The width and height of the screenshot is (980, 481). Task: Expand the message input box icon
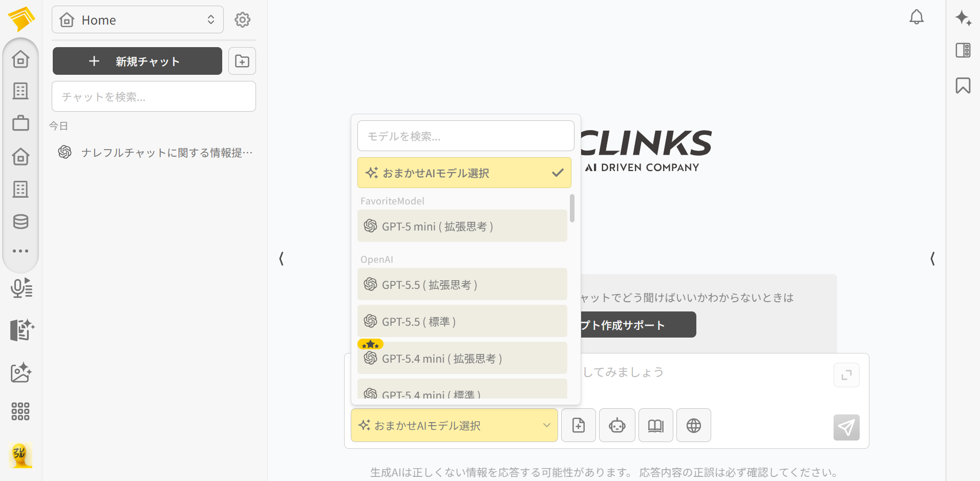(x=846, y=375)
